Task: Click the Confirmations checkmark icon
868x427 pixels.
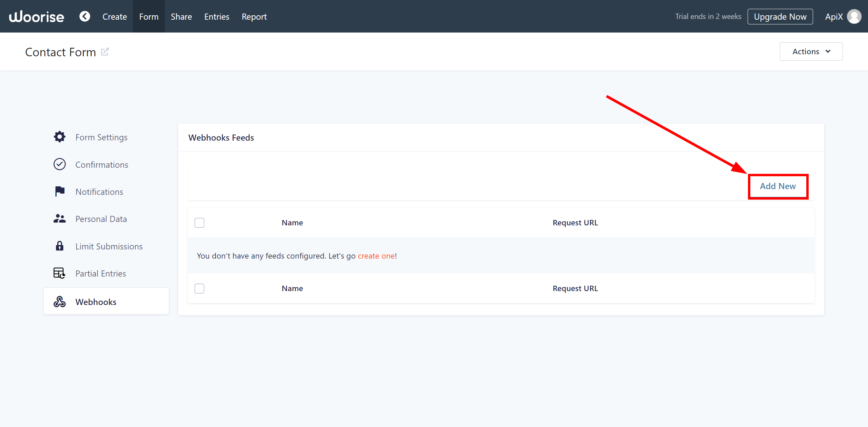Action: pyautogui.click(x=60, y=164)
